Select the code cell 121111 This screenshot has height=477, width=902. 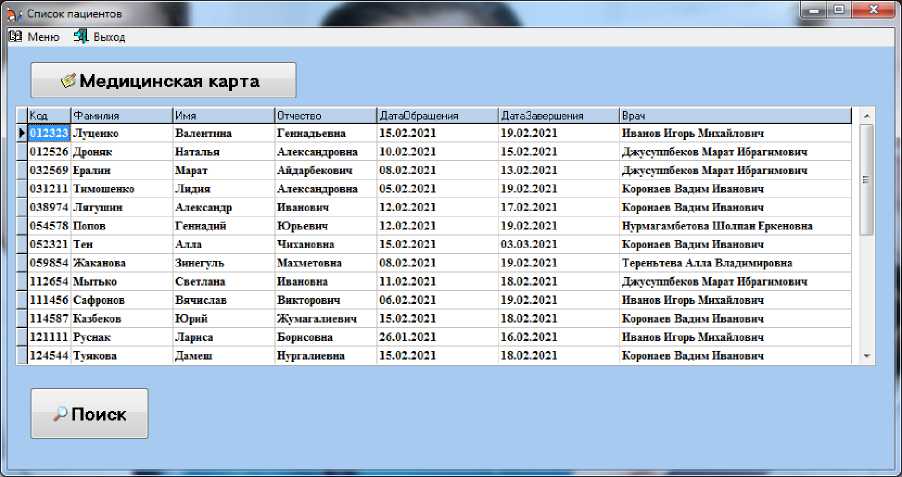49,337
